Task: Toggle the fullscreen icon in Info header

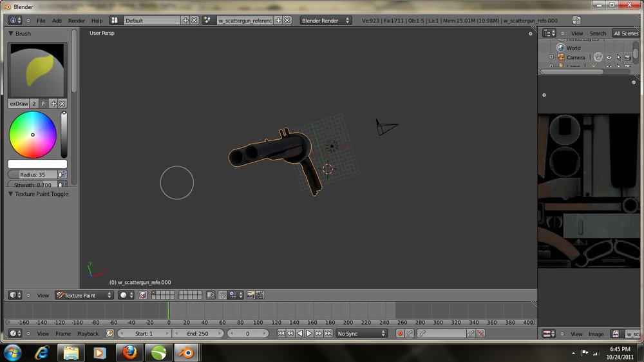Action: tap(576, 21)
